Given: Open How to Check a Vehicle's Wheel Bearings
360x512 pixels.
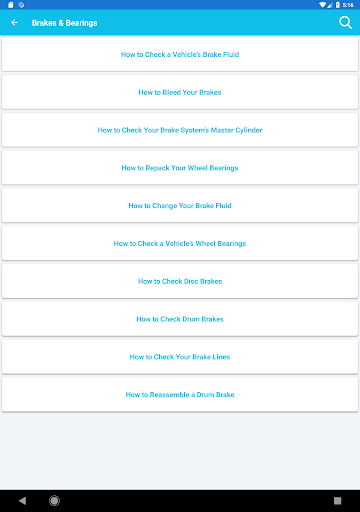Looking at the screenshot, I should pos(180,243).
